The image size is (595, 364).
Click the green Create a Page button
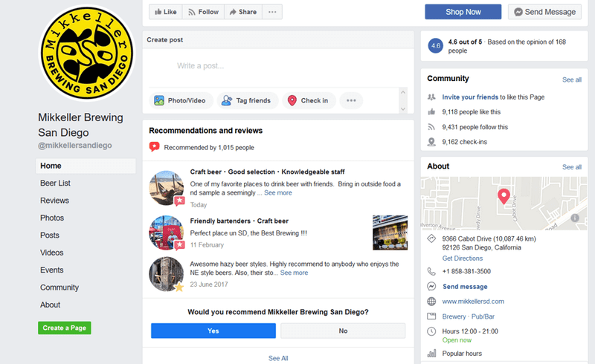click(65, 328)
